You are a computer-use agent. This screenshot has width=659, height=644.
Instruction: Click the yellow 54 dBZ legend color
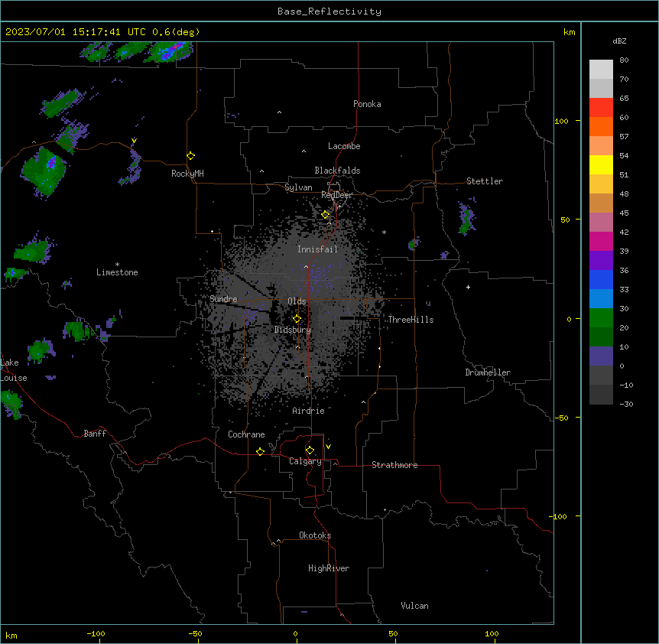(x=601, y=164)
